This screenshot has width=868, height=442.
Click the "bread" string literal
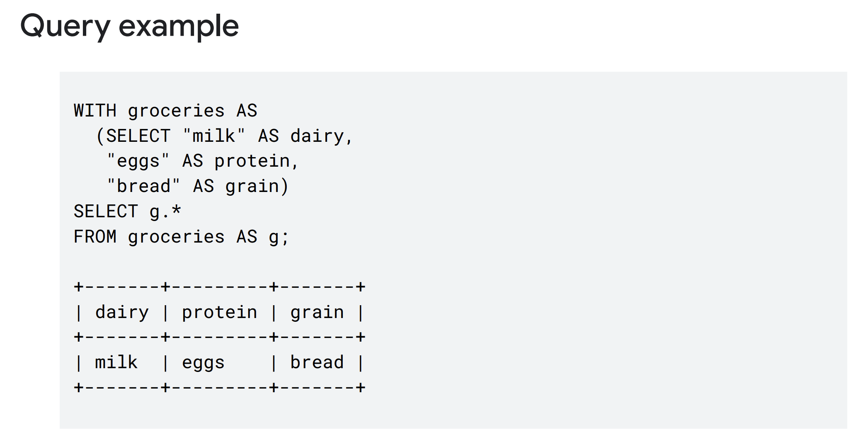click(x=143, y=186)
